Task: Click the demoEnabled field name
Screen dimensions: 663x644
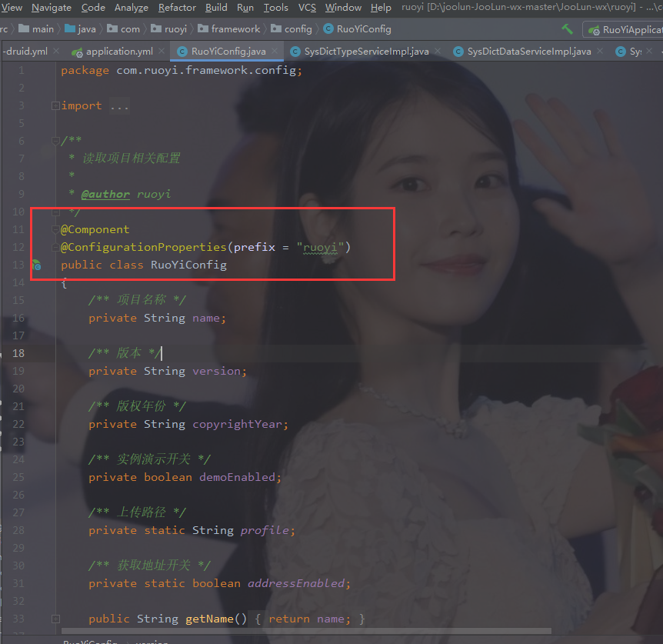Action: tap(237, 477)
